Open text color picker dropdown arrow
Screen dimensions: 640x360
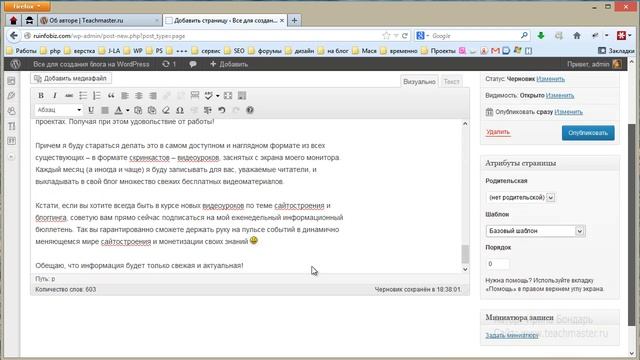pos(127,110)
